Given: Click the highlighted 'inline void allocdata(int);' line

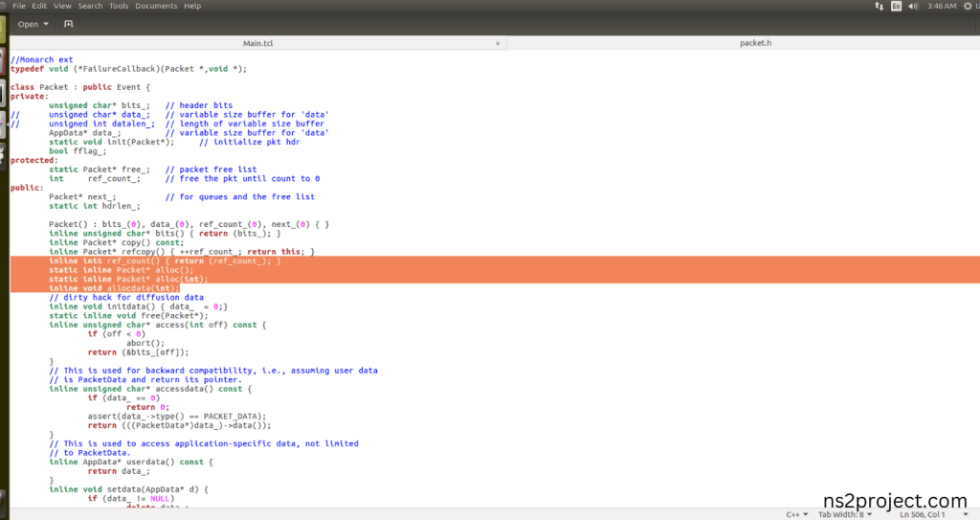Looking at the screenshot, I should click(x=114, y=288).
